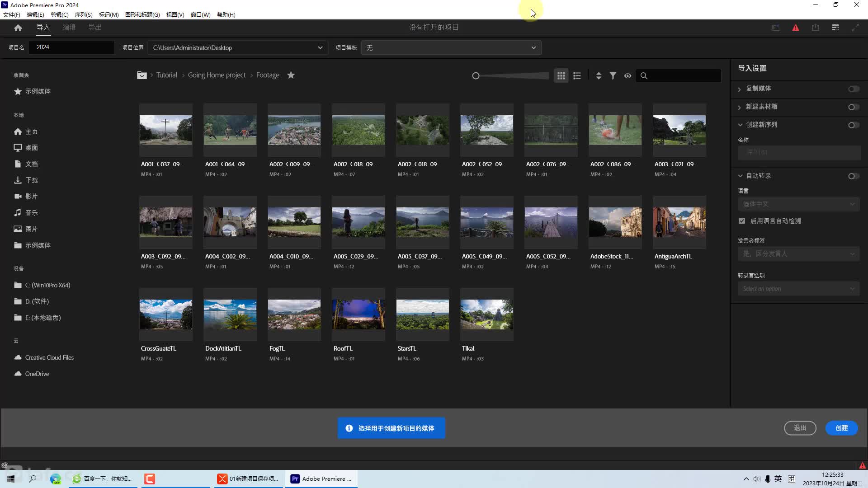Toggle the 复制媒体 switch
868x488 pixels.
pyautogui.click(x=854, y=89)
